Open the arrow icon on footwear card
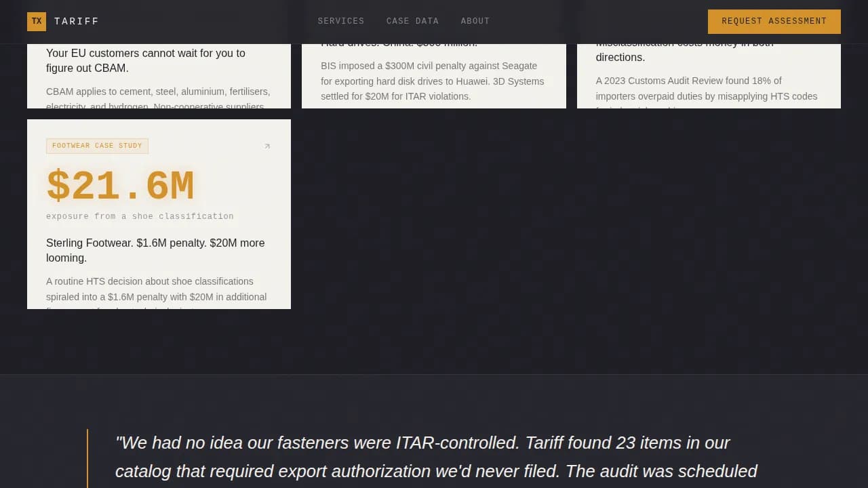Screen dimensions: 868x488 [267, 146]
